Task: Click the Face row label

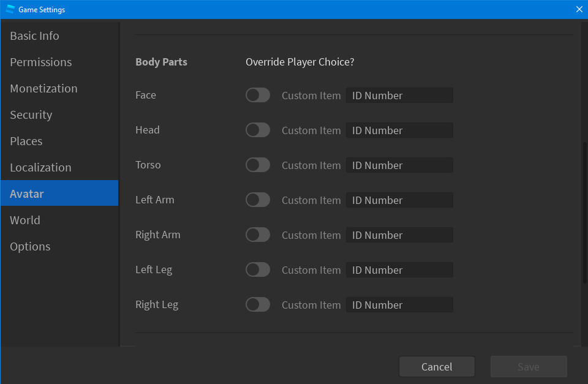Action: point(146,96)
